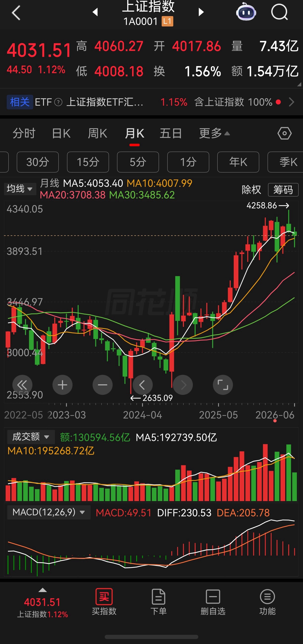The width and height of the screenshot is (303, 644).
Task: Tap MA5:4053.40 value
Action: coord(93,183)
